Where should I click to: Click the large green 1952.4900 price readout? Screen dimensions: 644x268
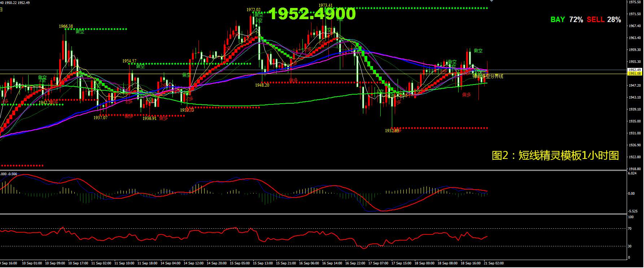pyautogui.click(x=312, y=14)
